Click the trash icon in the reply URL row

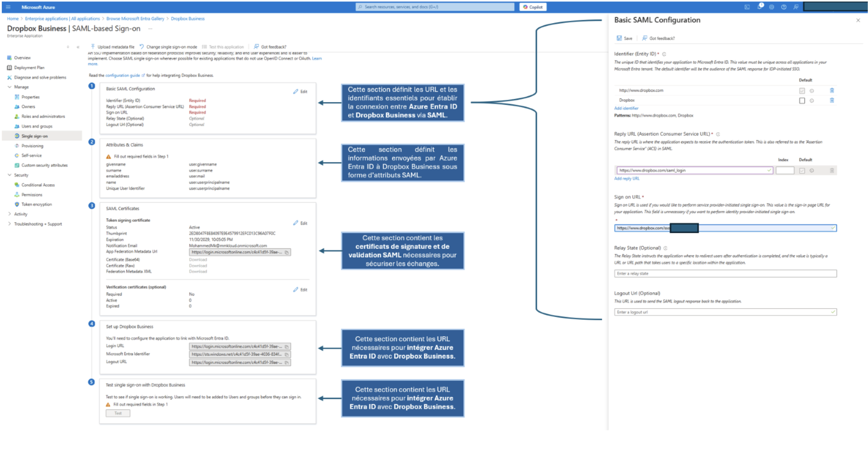click(832, 171)
